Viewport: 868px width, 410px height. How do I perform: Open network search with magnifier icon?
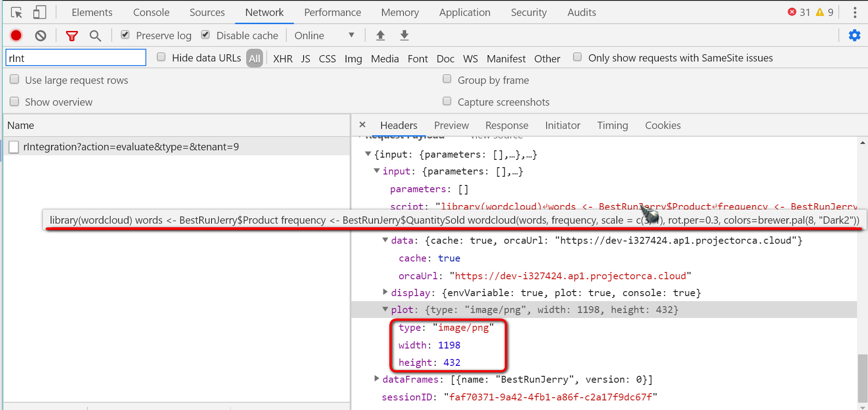point(95,36)
